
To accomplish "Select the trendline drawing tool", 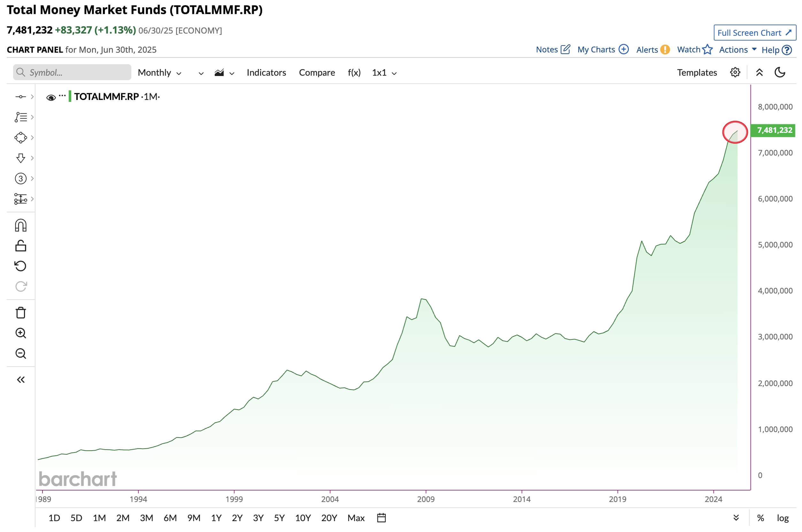I will point(21,96).
